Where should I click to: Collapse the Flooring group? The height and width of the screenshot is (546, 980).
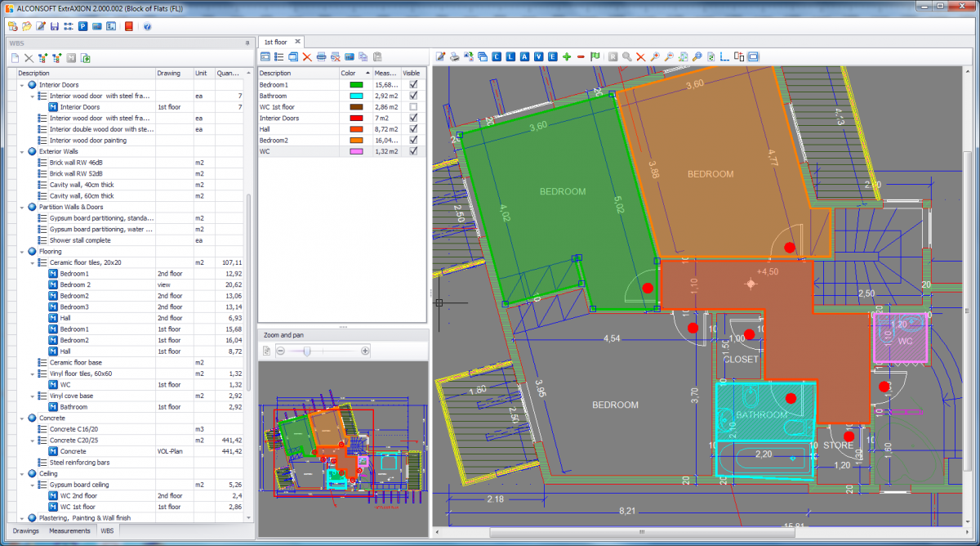21,251
